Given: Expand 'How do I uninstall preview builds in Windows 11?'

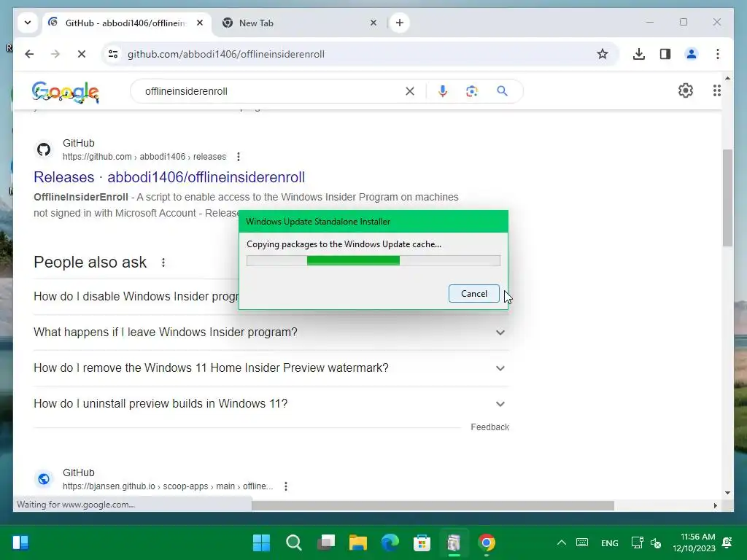Looking at the screenshot, I should [271, 404].
